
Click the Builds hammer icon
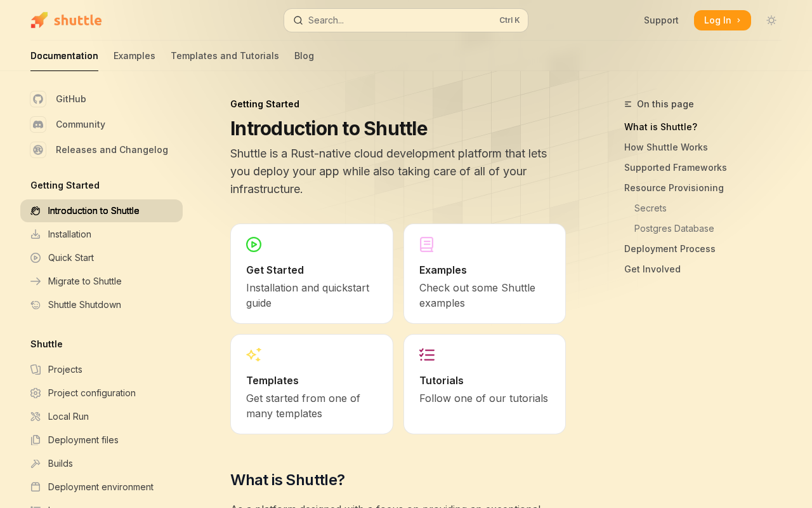(x=36, y=464)
